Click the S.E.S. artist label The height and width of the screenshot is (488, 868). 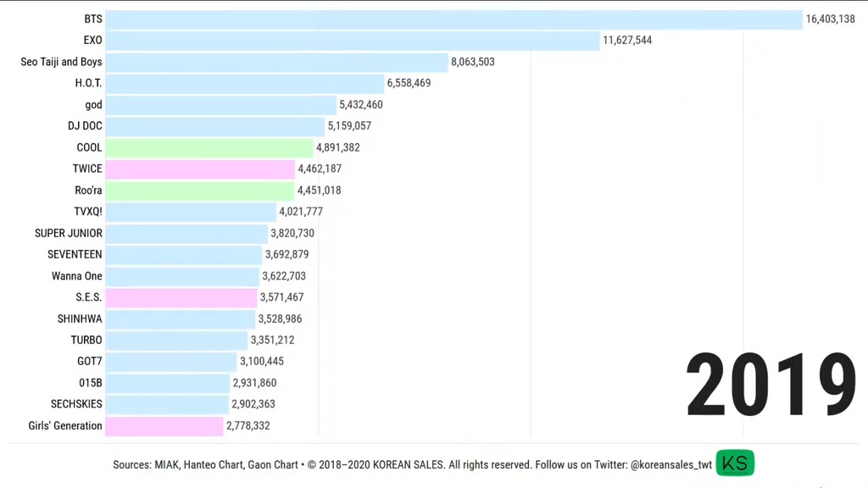(x=89, y=297)
